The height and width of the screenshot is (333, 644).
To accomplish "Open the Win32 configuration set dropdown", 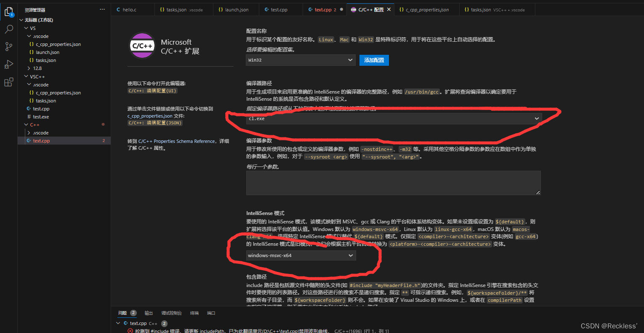I will click(301, 60).
